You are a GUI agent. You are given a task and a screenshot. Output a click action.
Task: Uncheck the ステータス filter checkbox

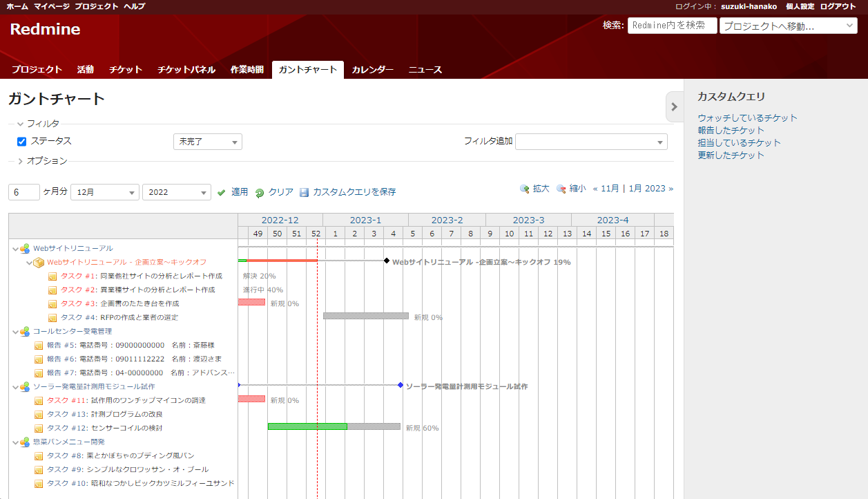pos(21,142)
